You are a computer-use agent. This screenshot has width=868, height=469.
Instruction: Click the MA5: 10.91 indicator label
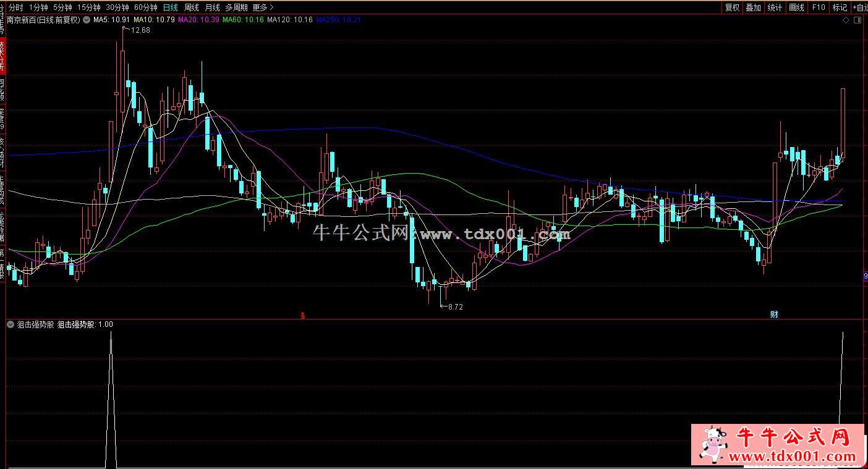coord(111,20)
